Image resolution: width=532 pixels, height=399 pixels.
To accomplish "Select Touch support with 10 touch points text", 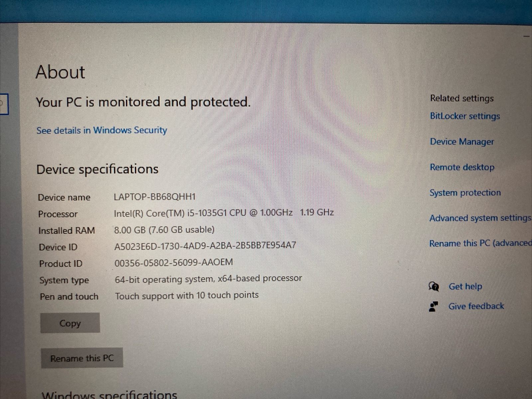I will point(187,295).
